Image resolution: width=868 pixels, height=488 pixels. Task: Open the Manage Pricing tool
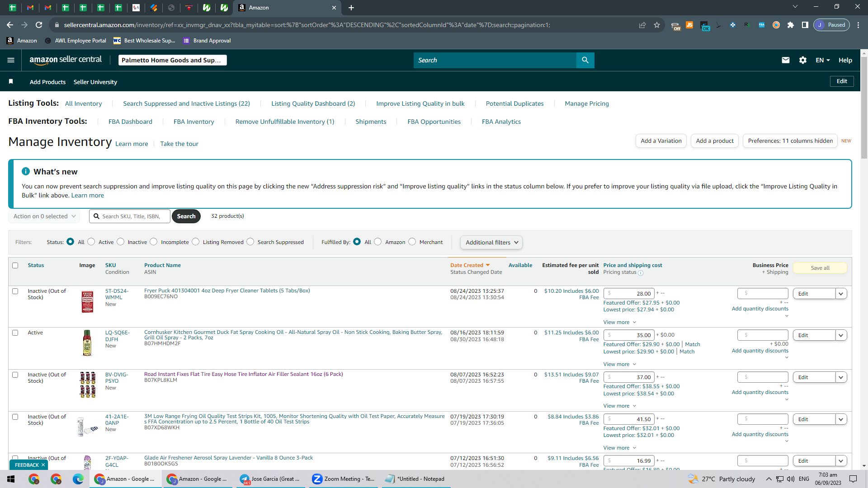[587, 104]
